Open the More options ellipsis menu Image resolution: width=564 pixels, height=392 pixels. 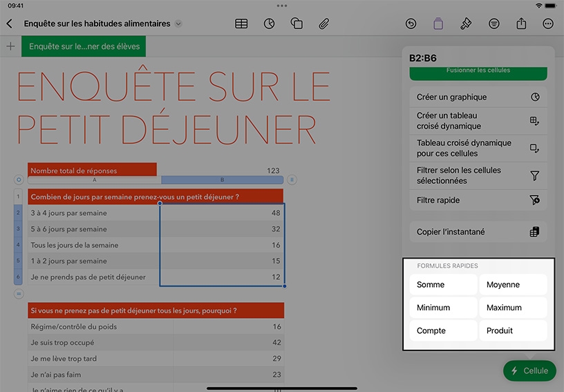click(548, 24)
